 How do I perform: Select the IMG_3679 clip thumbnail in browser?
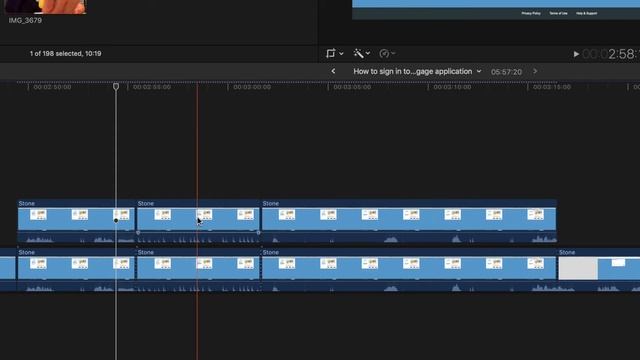point(45,7)
